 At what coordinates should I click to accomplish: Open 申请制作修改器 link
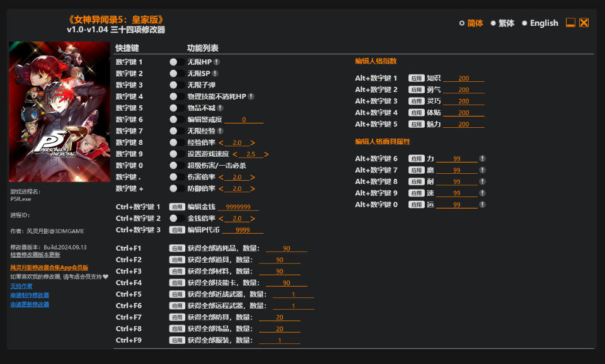(x=30, y=295)
